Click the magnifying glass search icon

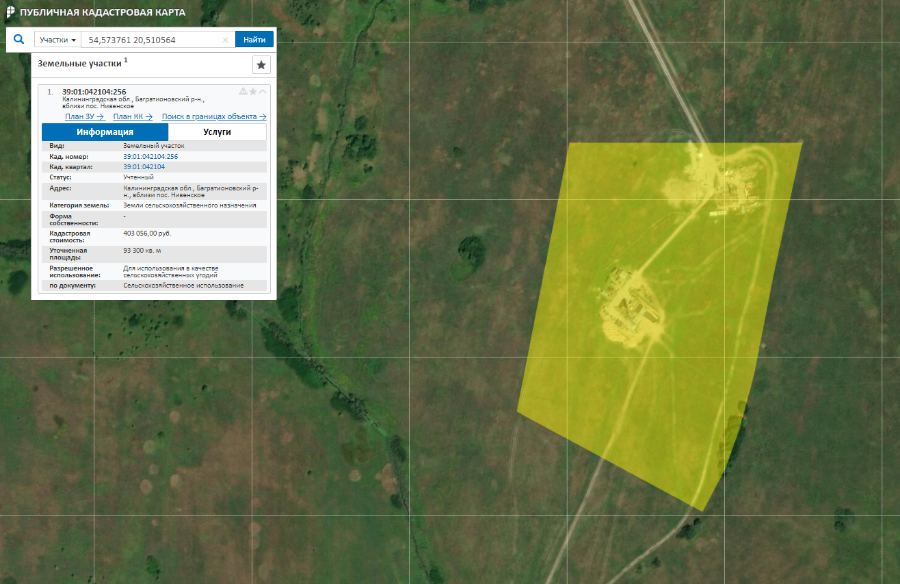pos(18,40)
